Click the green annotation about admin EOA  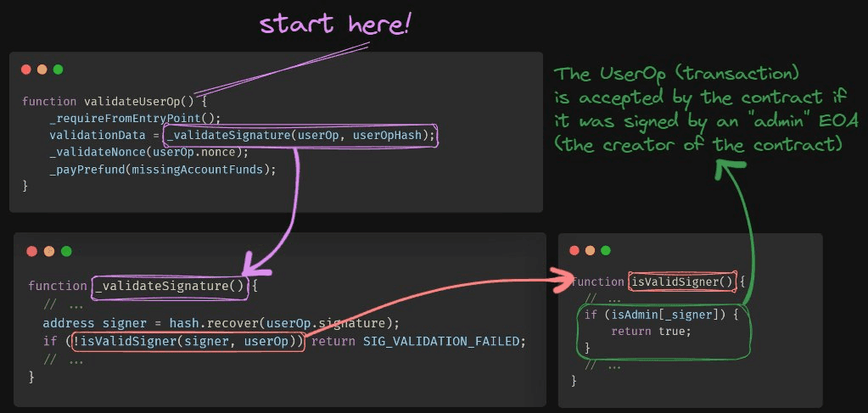(x=704, y=110)
